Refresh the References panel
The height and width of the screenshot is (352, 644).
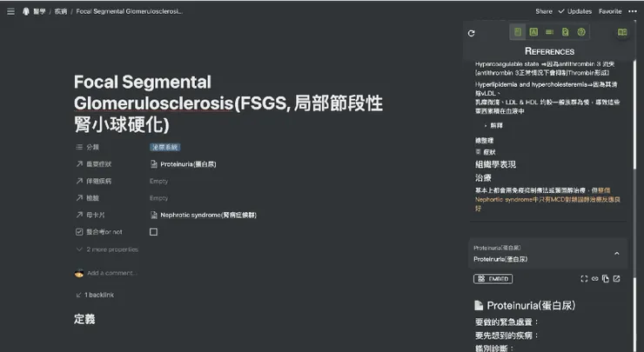pos(472,33)
